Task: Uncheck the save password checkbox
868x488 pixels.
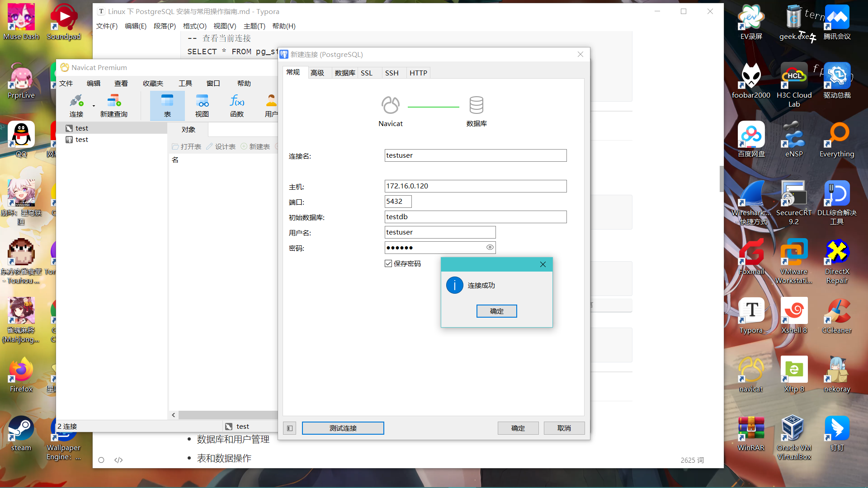Action: 388,263
